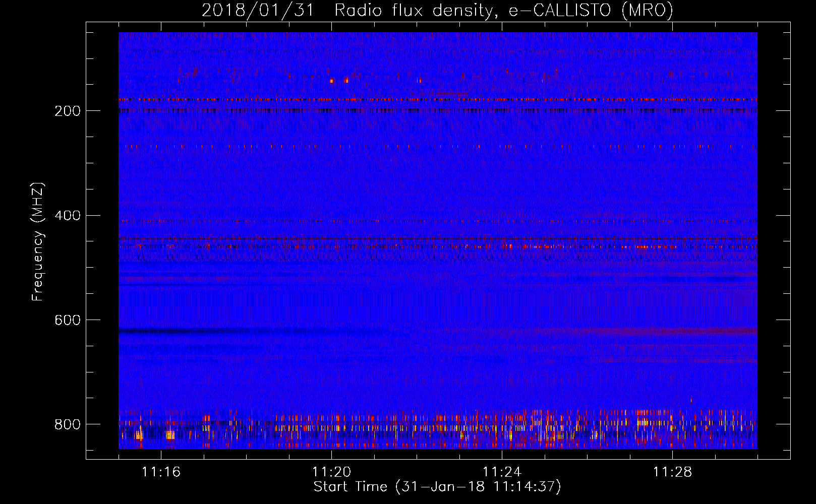Click the 600 frequency tick label

(68, 320)
